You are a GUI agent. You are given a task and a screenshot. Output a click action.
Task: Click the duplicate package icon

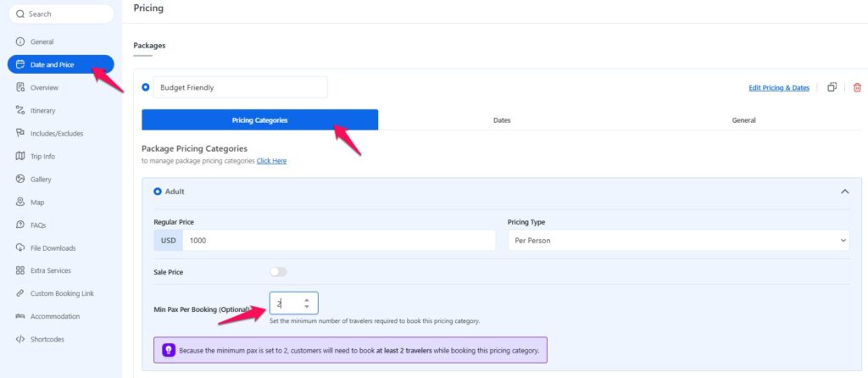pos(832,87)
